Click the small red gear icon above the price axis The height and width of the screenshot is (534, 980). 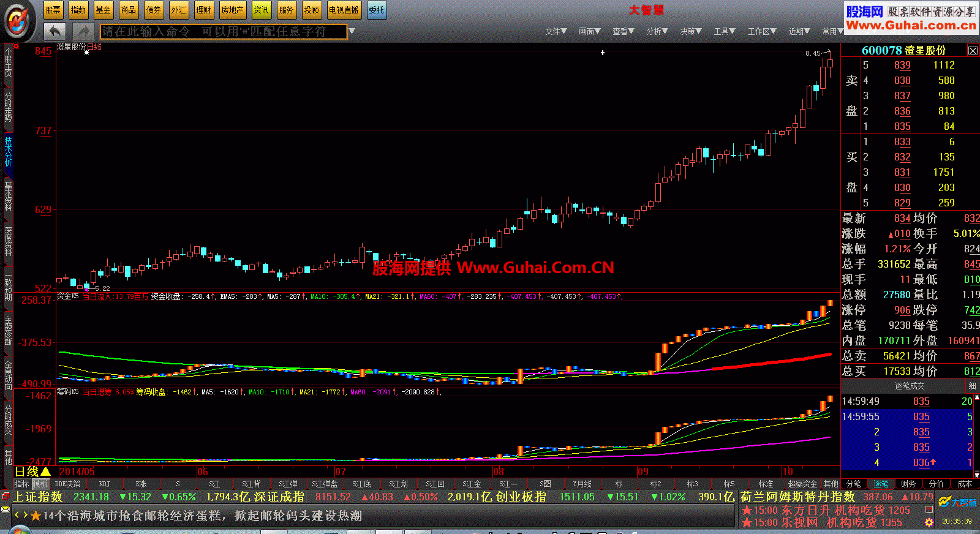17,46
